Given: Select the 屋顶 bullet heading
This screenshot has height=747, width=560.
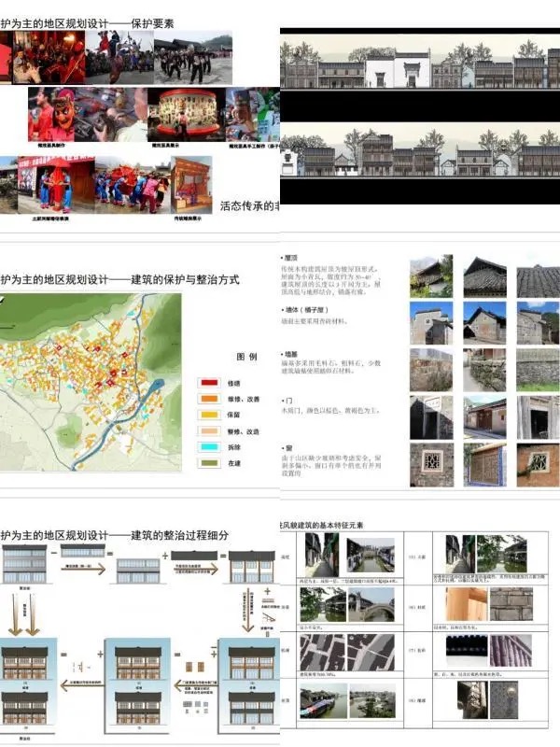Looking at the screenshot, I should (x=291, y=257).
